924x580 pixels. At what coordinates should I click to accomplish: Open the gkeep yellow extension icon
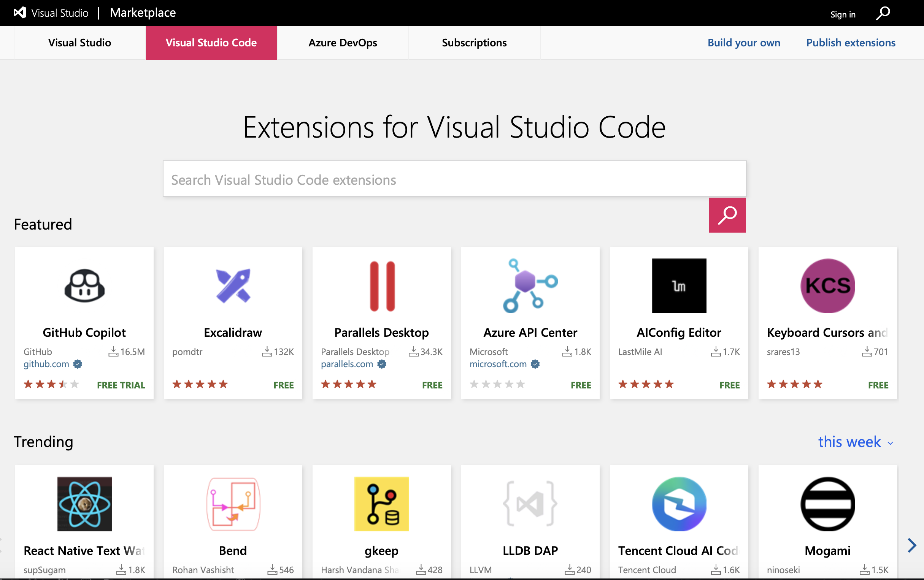pos(381,504)
